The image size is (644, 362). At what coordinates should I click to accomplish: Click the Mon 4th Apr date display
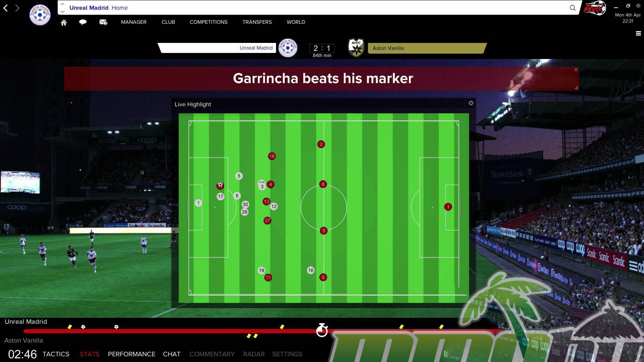pos(628,15)
